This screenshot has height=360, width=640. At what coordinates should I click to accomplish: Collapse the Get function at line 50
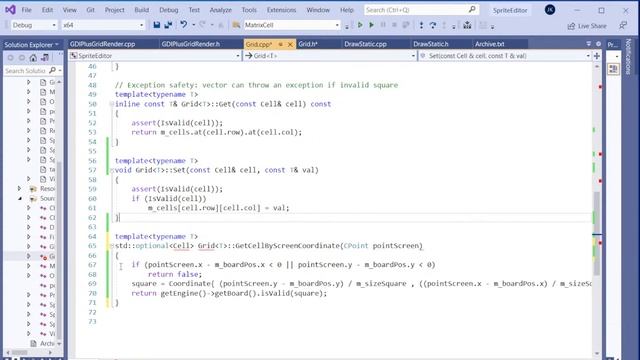pos(111,104)
